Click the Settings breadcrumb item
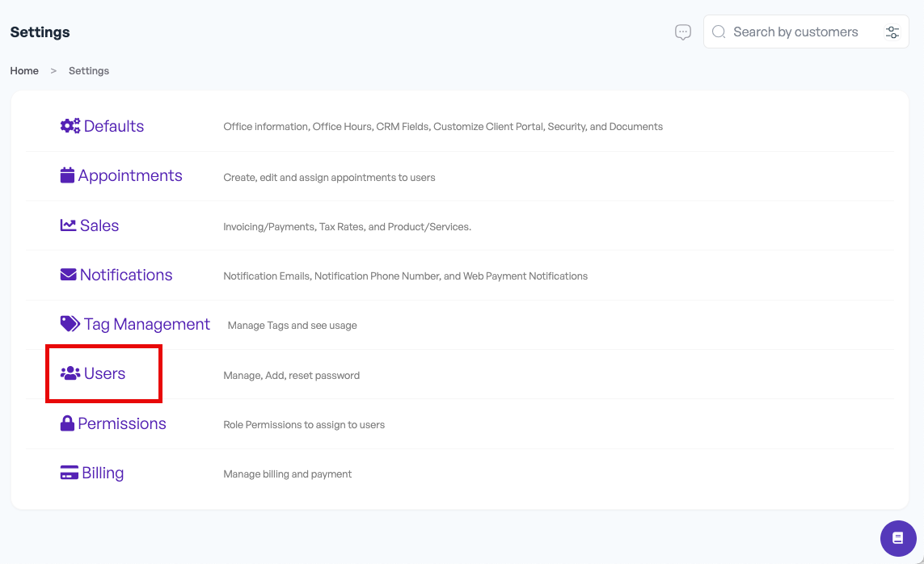This screenshot has width=924, height=564. tap(89, 70)
